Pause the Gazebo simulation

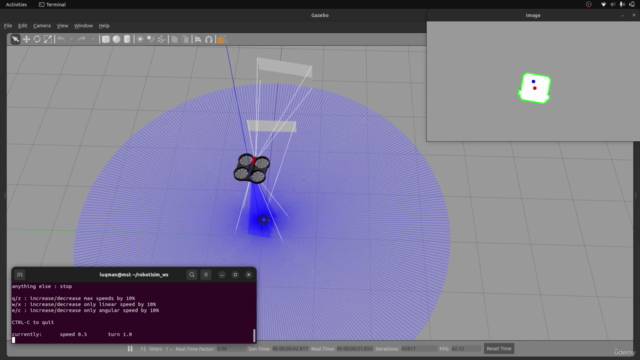(x=130, y=349)
